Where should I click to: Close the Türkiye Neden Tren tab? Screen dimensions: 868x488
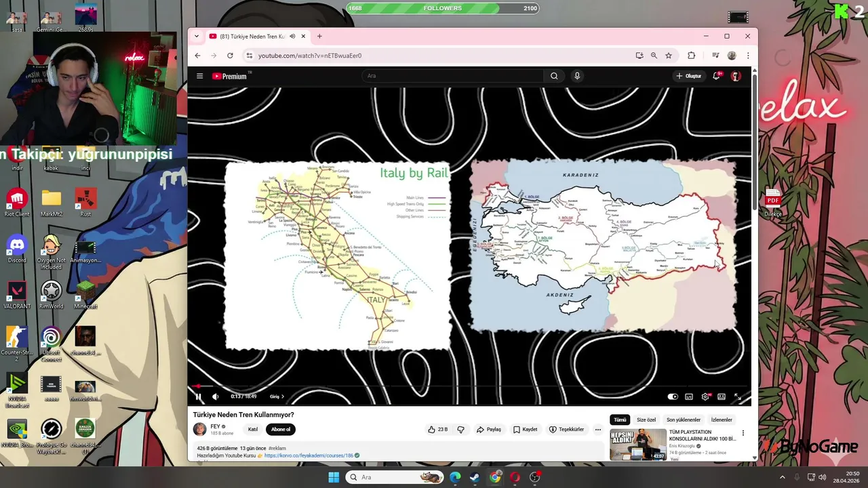click(x=303, y=36)
